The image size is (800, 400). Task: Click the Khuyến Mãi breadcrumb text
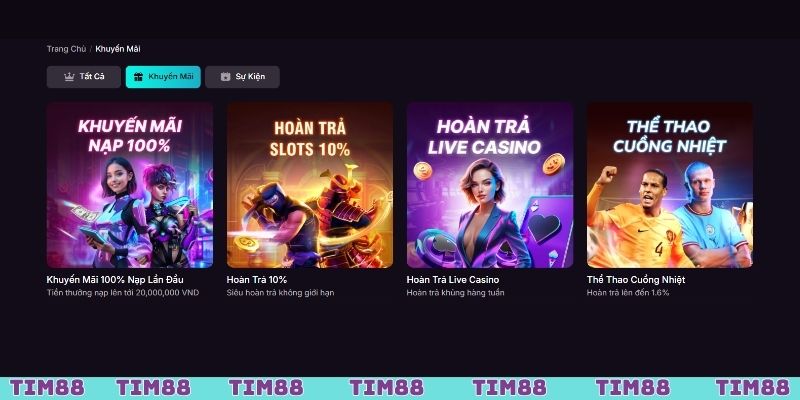pos(118,49)
